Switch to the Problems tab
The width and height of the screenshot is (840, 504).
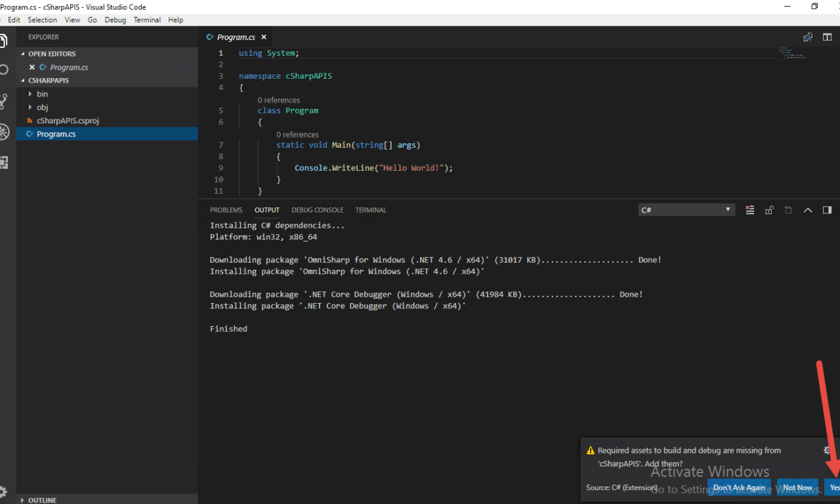[226, 210]
